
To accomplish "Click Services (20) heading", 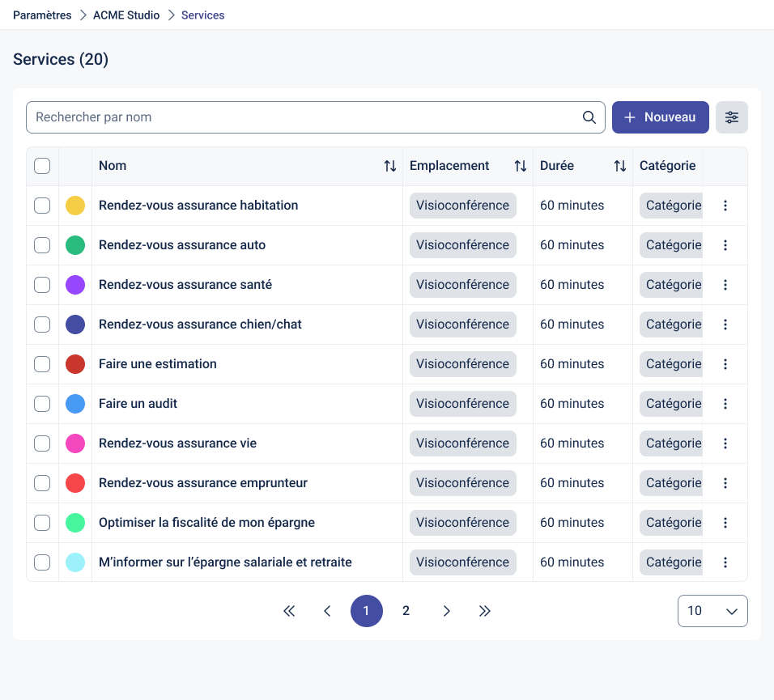I will point(61,59).
